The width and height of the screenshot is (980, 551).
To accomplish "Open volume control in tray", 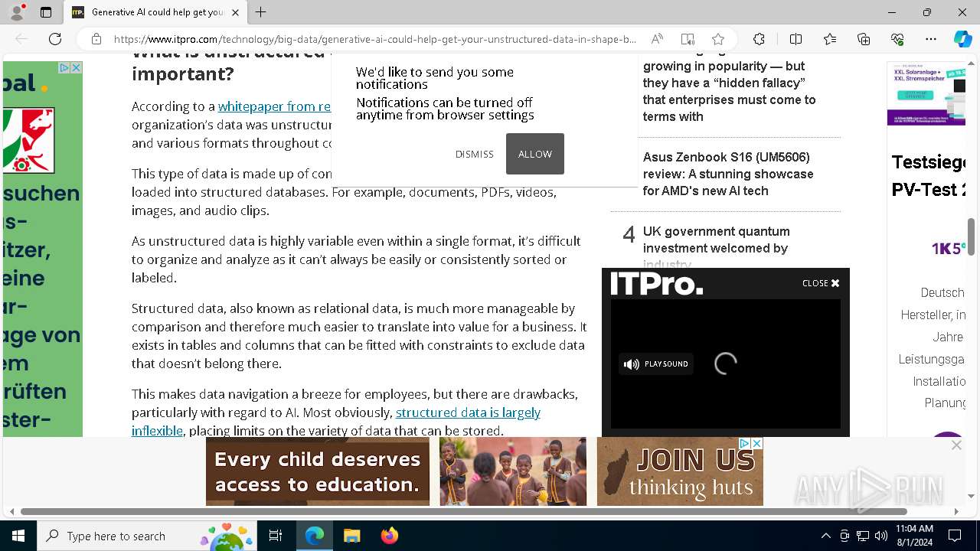I will 881,536.
